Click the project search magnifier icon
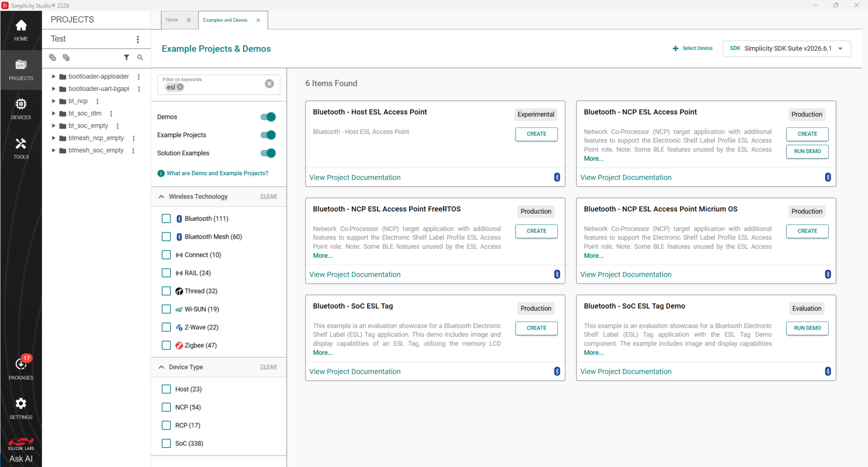Image resolution: width=868 pixels, height=467 pixels. [x=140, y=57]
